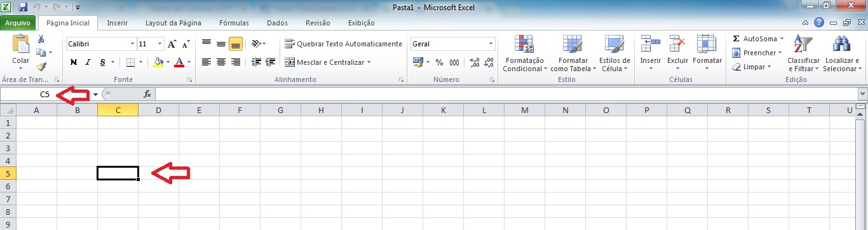Click the Increase Decimal icon
The image size is (868, 230).
coord(475,62)
